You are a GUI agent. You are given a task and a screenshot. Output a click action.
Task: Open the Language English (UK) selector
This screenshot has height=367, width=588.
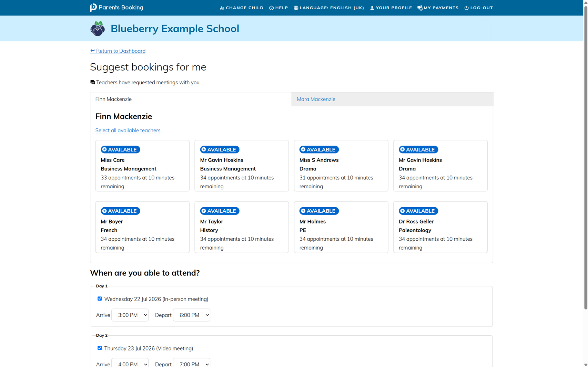tap(329, 8)
